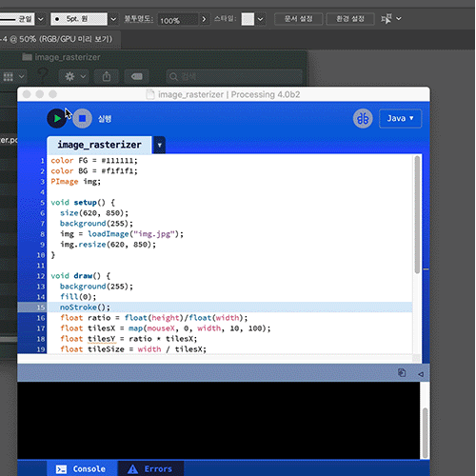Place cursor on noStroke() line 15
This screenshot has width=476, height=476.
85,307
